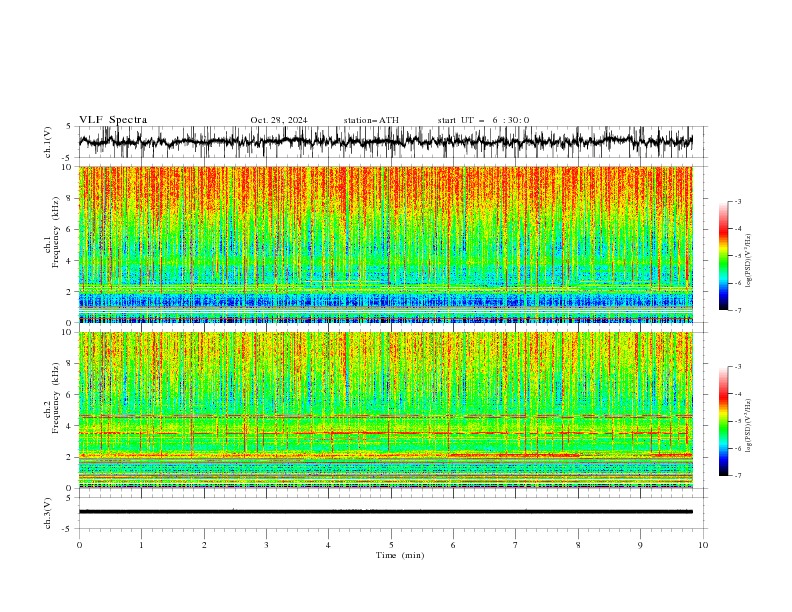This screenshot has width=792, height=612.
Task: Select the date "Oct. 28, 2024"
Action: tap(279, 120)
